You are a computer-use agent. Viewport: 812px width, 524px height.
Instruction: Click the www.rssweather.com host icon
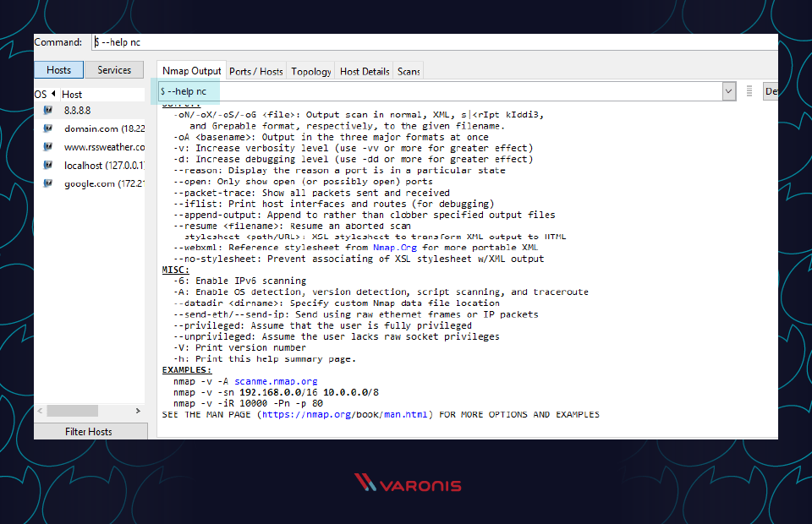point(47,147)
